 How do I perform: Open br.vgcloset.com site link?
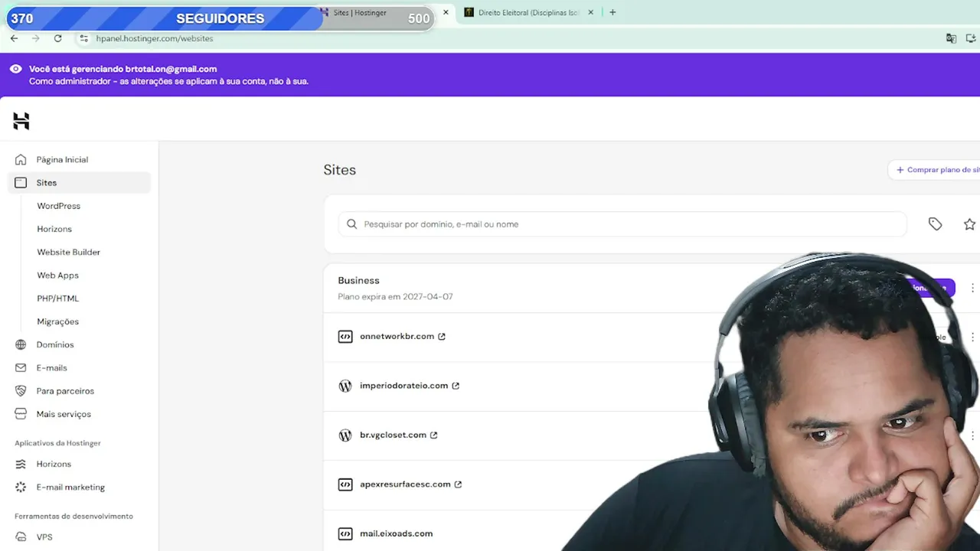coord(393,435)
